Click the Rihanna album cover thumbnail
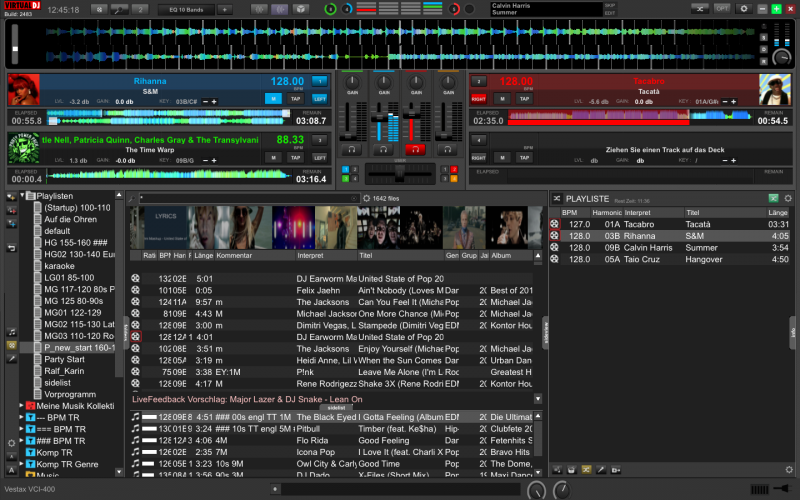 (23, 90)
